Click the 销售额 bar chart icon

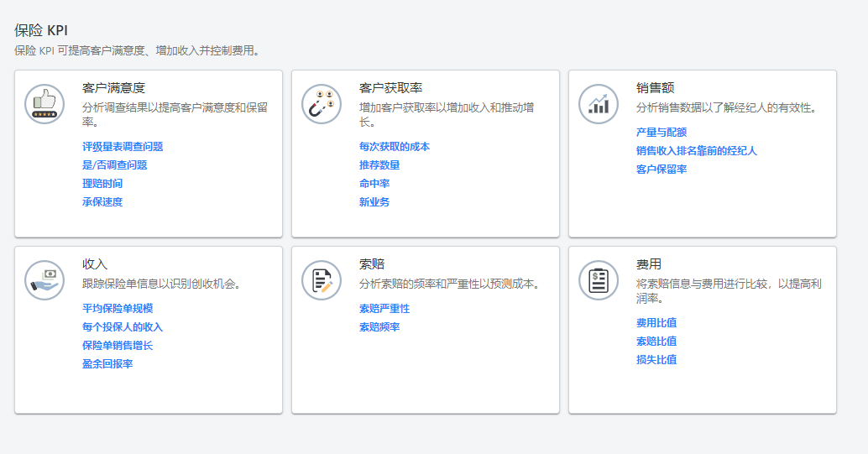(599, 104)
